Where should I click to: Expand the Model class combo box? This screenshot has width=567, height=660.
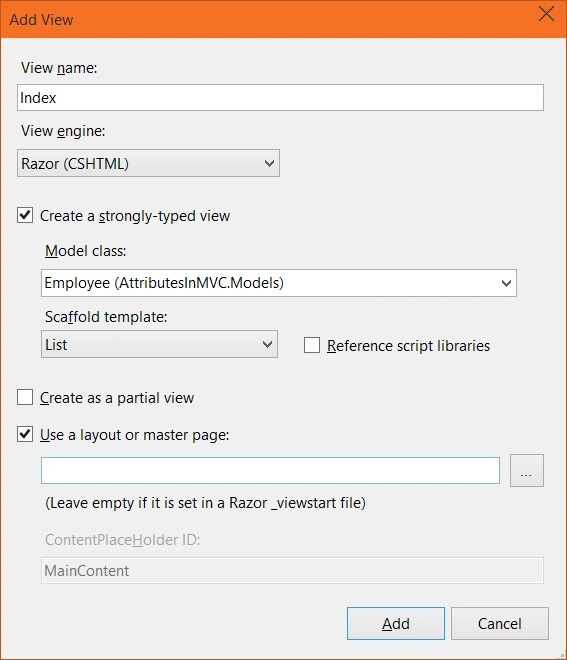pyautogui.click(x=279, y=283)
